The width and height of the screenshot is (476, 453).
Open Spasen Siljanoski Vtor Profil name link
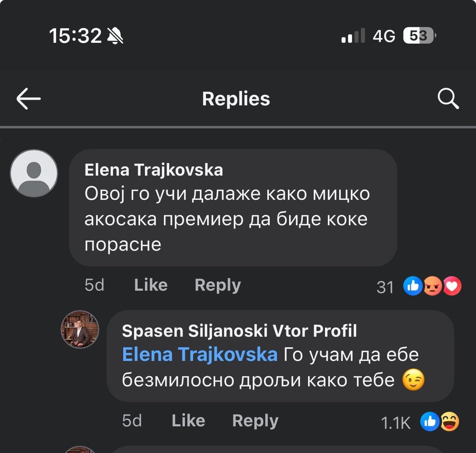pos(239,331)
